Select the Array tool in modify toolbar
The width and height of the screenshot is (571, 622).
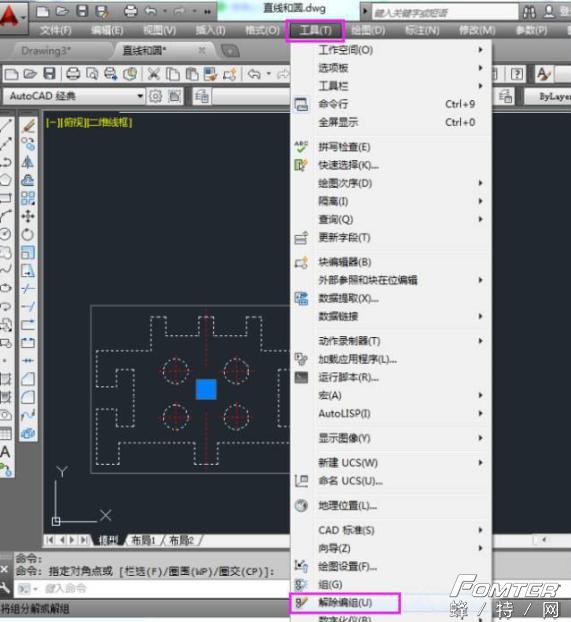[x=28, y=198]
